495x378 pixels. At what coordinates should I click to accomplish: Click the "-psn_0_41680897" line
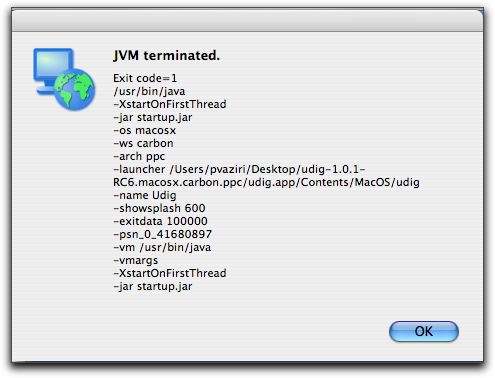pyautogui.click(x=162, y=234)
